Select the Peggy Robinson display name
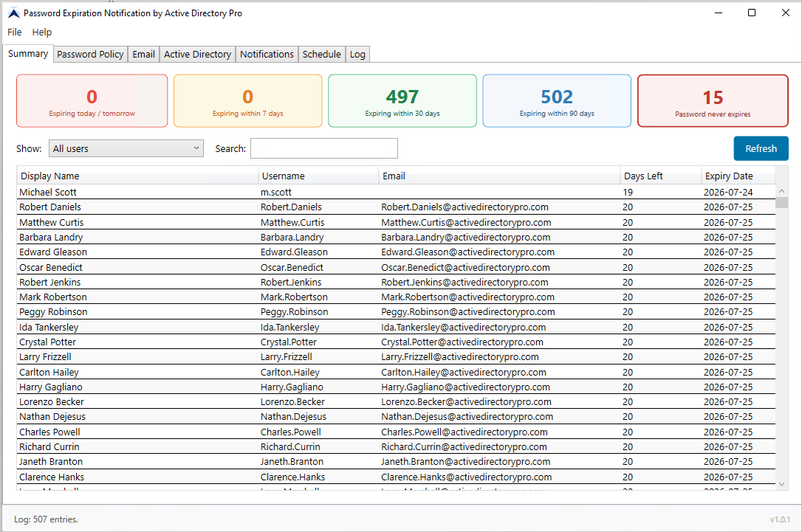 (53, 311)
